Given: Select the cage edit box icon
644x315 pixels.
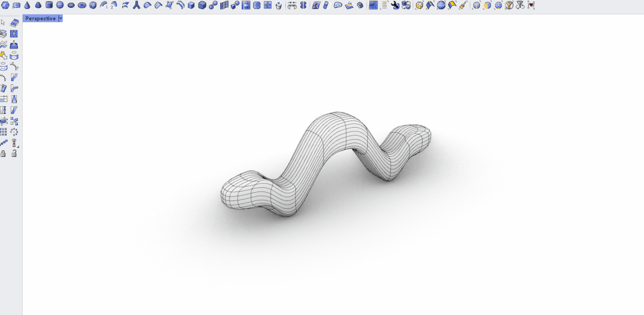Looking at the screenshot, I should [x=4, y=121].
